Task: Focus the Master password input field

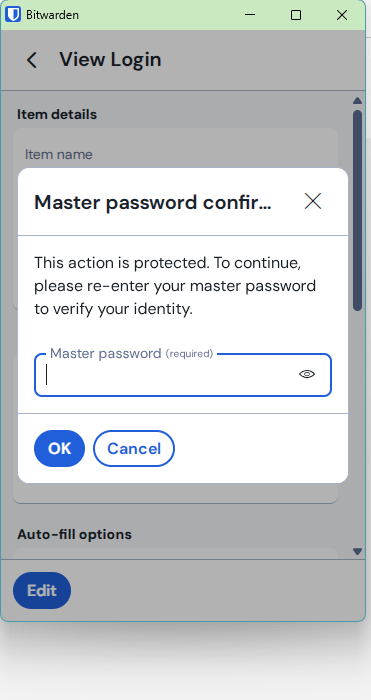Action: pos(183,375)
